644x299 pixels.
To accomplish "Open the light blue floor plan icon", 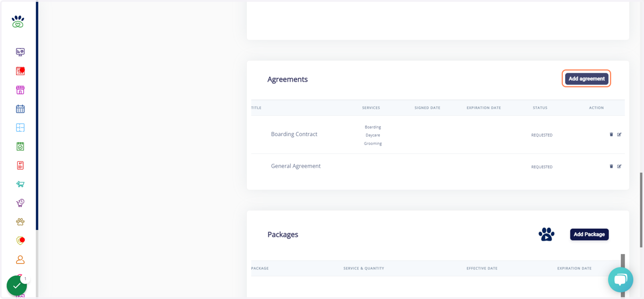I will [x=20, y=128].
